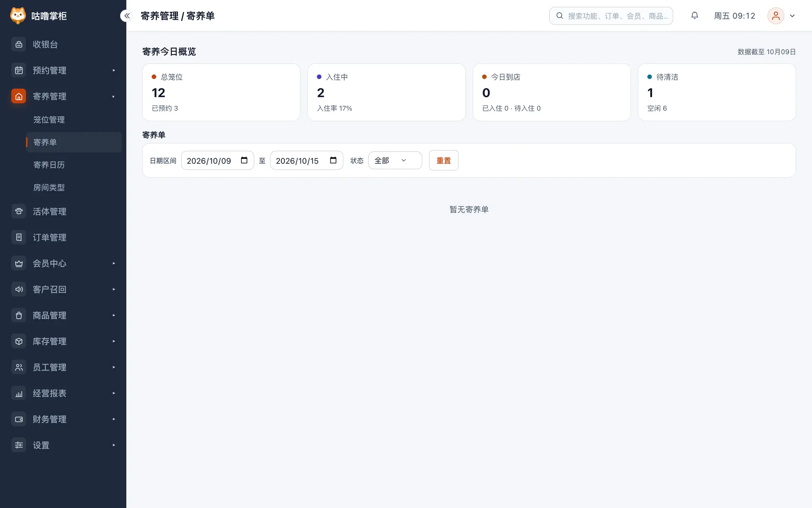Screen dimensions: 812x508
Task: Expand the account menu chevron
Action: point(792,16)
